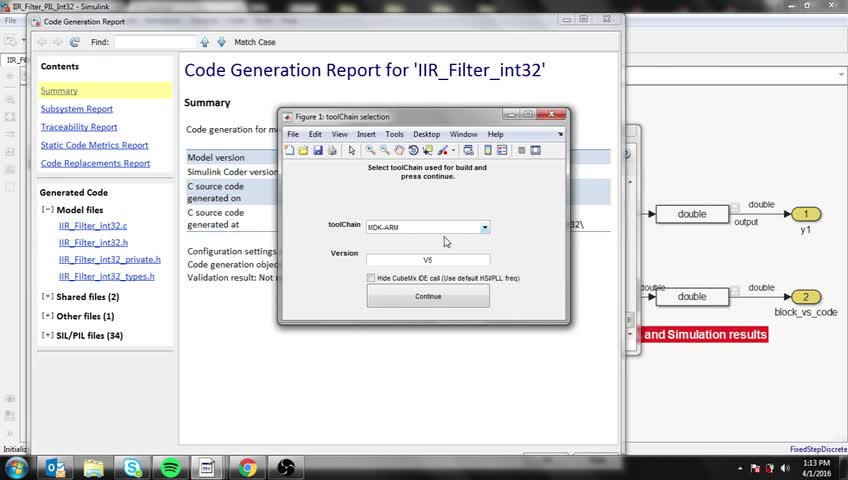
Task: Select the Zoom Out magnifier tool
Action: point(385,150)
